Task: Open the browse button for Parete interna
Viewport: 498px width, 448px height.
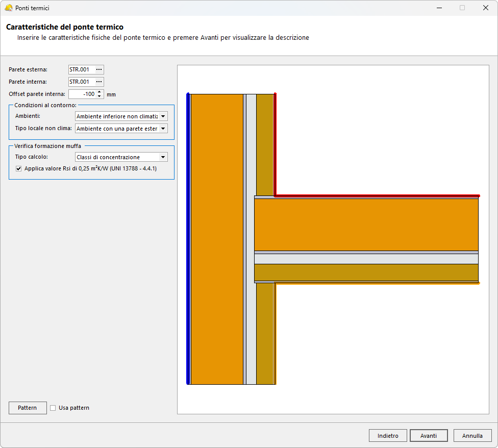Action: point(99,82)
